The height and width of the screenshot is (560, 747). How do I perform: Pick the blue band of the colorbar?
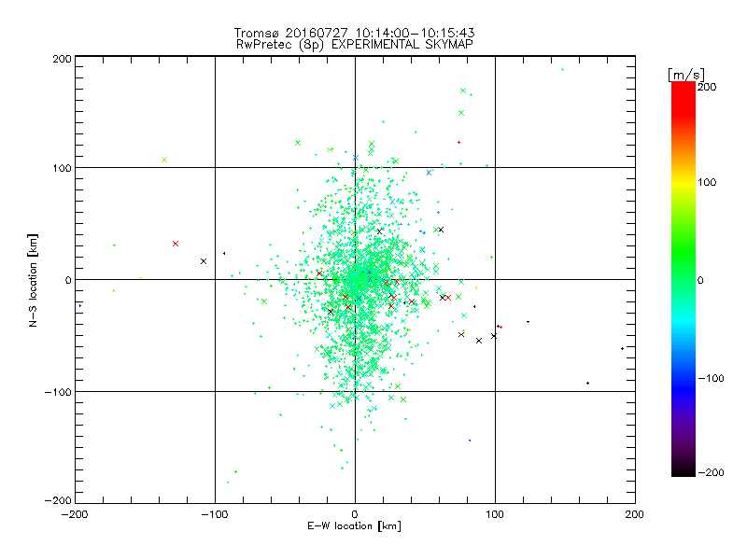coord(684,388)
